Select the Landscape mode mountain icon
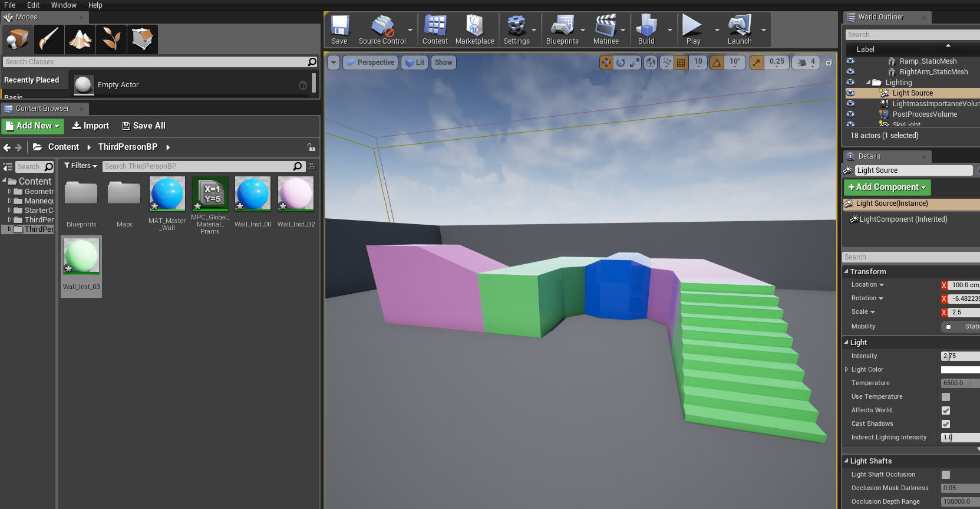Screen dimensions: 980x509 coord(80,40)
